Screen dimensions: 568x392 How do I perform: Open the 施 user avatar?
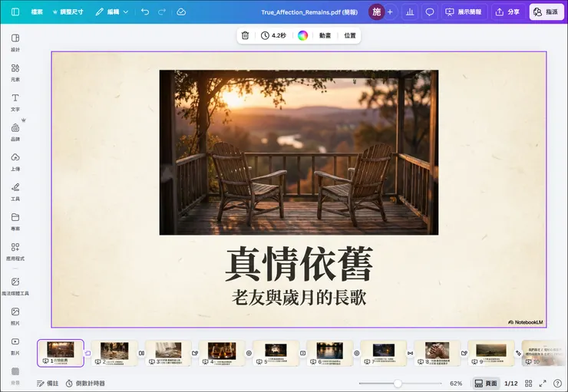point(376,12)
